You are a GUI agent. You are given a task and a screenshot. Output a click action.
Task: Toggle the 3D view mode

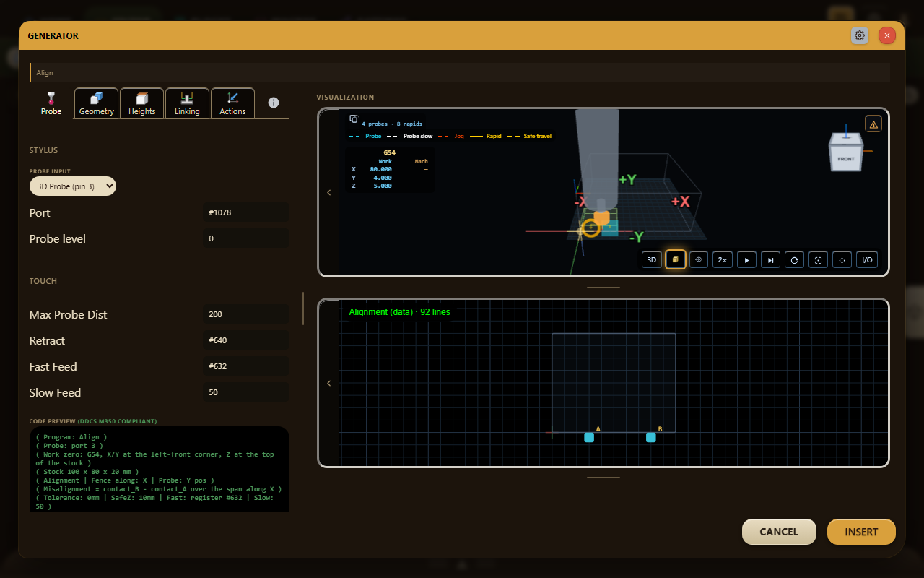point(652,259)
